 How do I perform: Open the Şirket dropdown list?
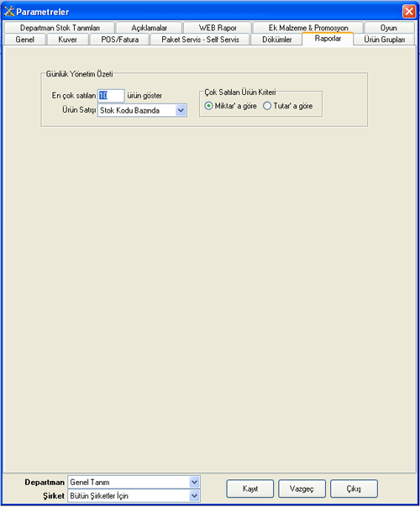[194, 496]
